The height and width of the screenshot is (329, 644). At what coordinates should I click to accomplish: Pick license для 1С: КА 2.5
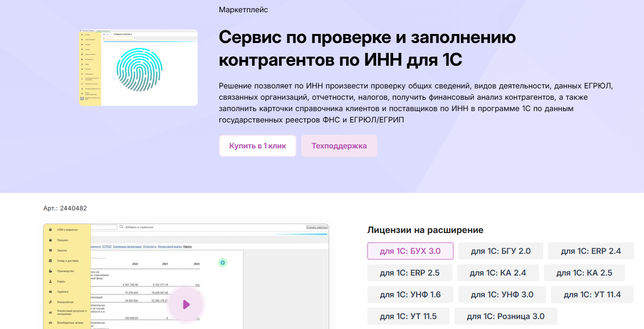(x=584, y=273)
